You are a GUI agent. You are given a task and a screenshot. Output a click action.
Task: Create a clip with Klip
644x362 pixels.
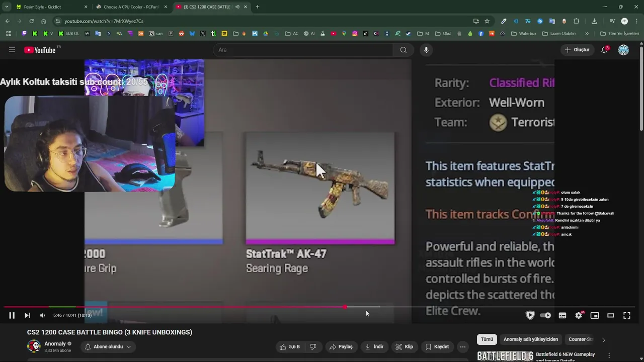coord(404,346)
